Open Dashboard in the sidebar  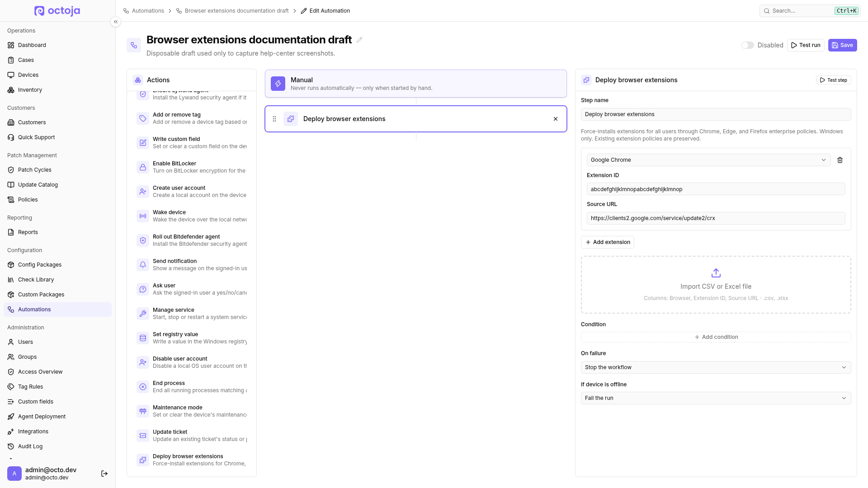click(x=57, y=45)
